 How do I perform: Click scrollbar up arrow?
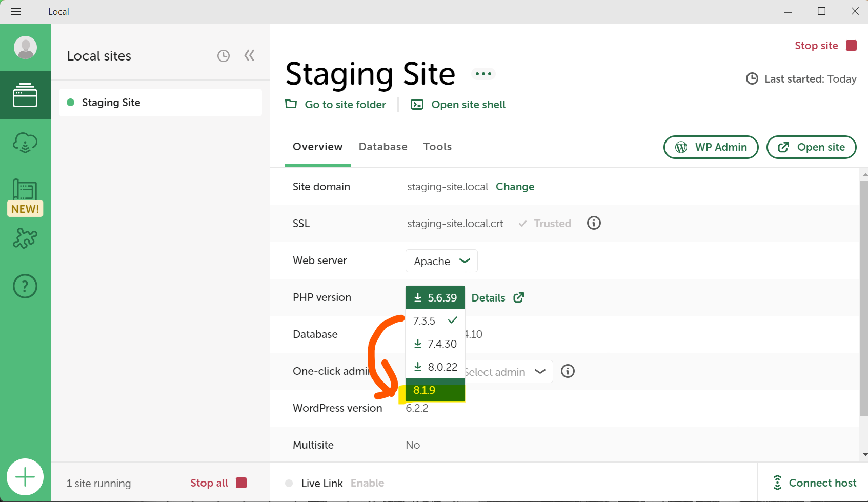click(x=865, y=175)
